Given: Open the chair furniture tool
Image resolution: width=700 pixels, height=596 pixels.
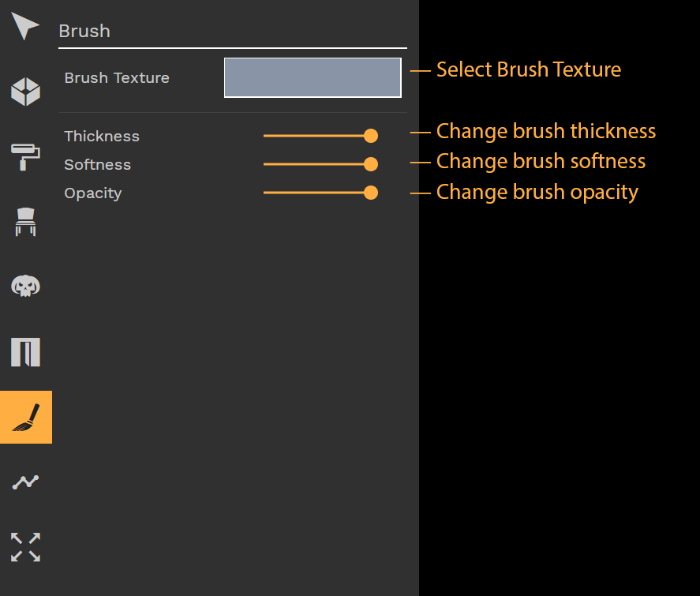Looking at the screenshot, I should pos(25,222).
